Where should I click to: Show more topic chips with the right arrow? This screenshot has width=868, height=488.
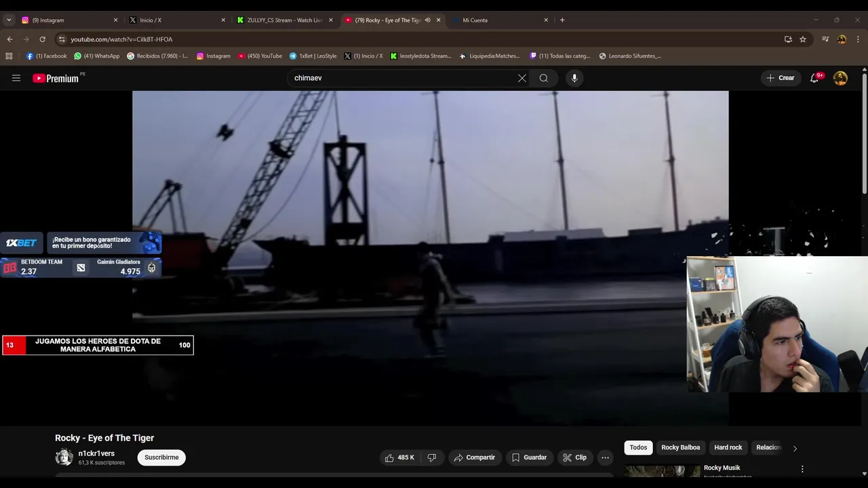coord(795,448)
